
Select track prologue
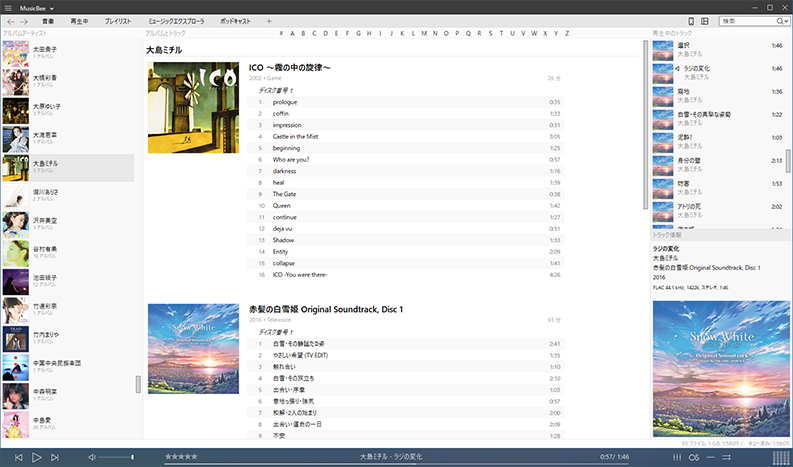pos(405,102)
